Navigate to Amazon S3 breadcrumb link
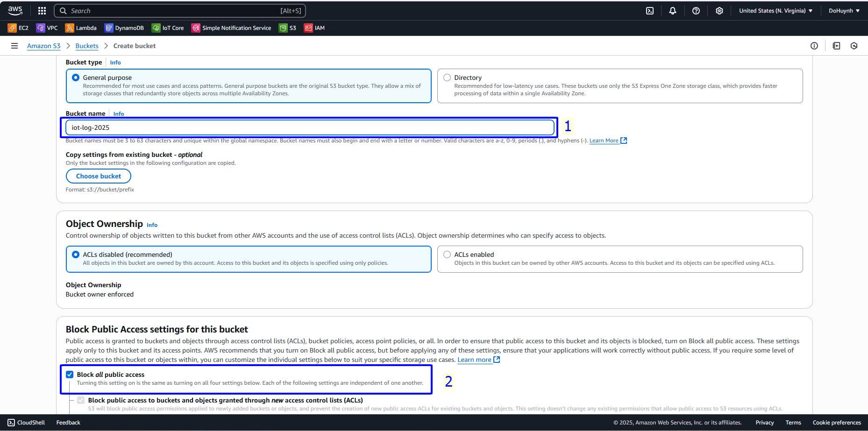The height and width of the screenshot is (431, 868). coord(43,46)
